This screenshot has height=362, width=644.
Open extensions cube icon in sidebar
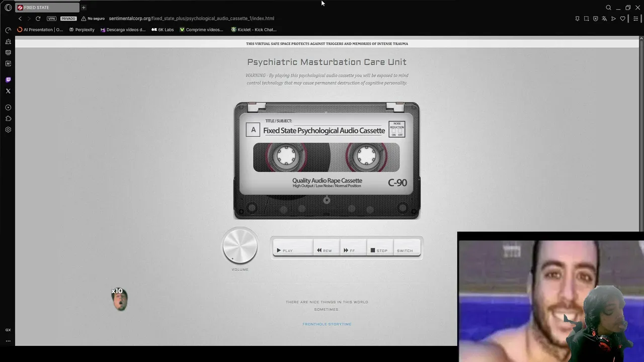[8, 119]
